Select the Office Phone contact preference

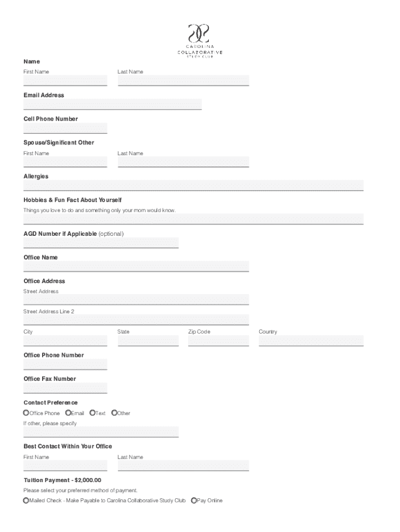pos(26,413)
